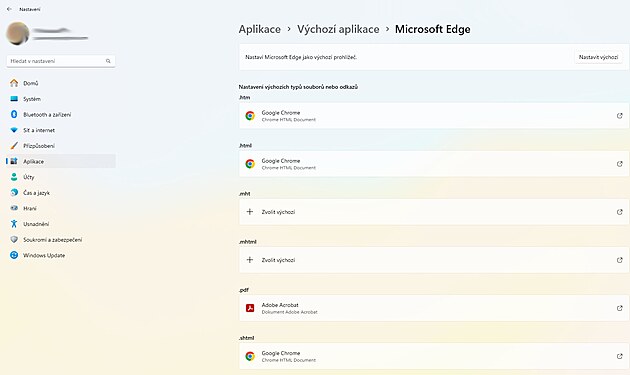Open external-link icon in .mhtml row
Screen dimensions: 630x375
click(620, 260)
